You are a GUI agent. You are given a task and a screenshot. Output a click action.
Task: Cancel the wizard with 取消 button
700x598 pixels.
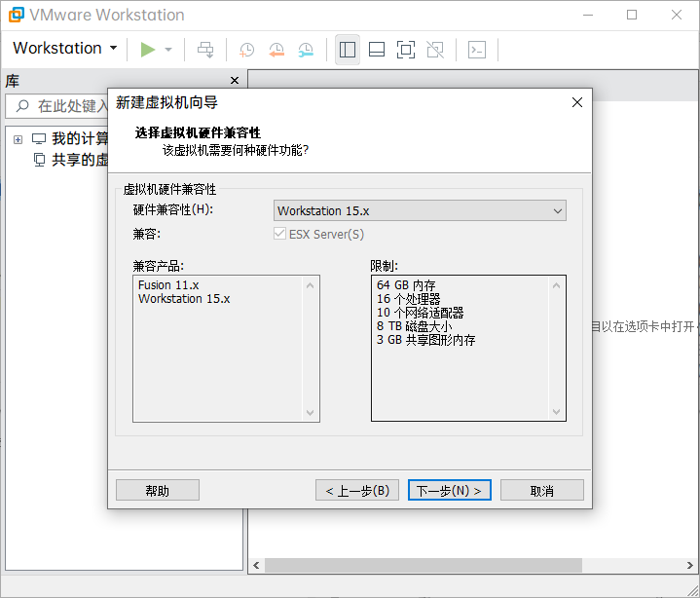[542, 490]
